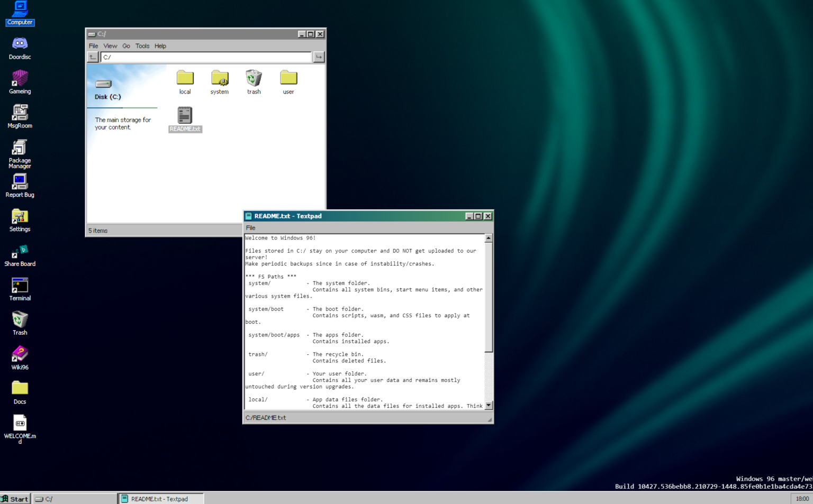Select the trash folder in explorer window
The height and width of the screenshot is (504, 813).
(x=254, y=82)
